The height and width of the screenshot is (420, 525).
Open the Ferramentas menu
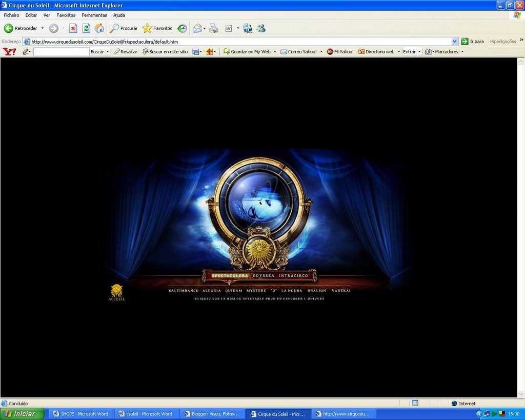pos(94,15)
